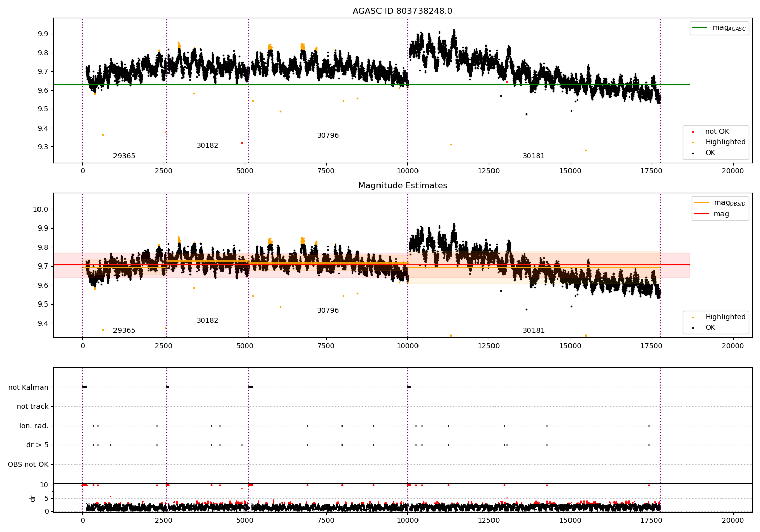Click the plot title 'AGASC ID 803738248.0'
This screenshot has width=760, height=532.
click(402, 11)
